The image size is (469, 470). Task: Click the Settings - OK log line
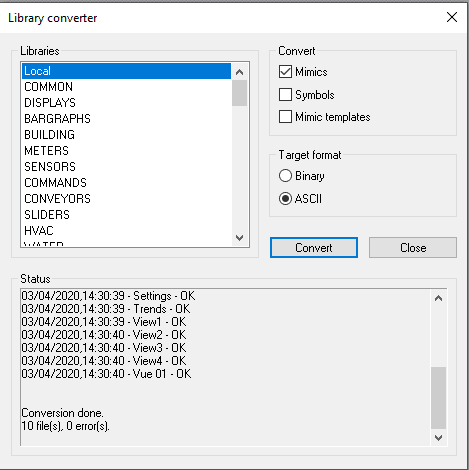[x=108, y=296]
